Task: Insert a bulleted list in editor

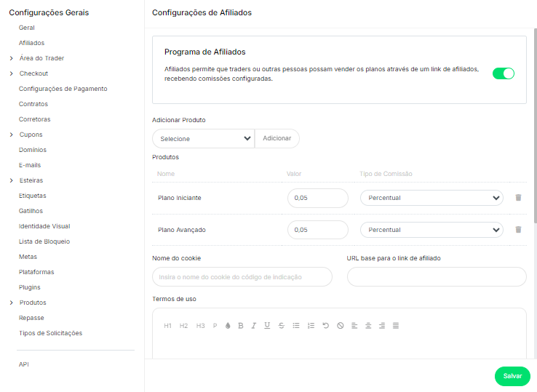Action: click(x=296, y=326)
